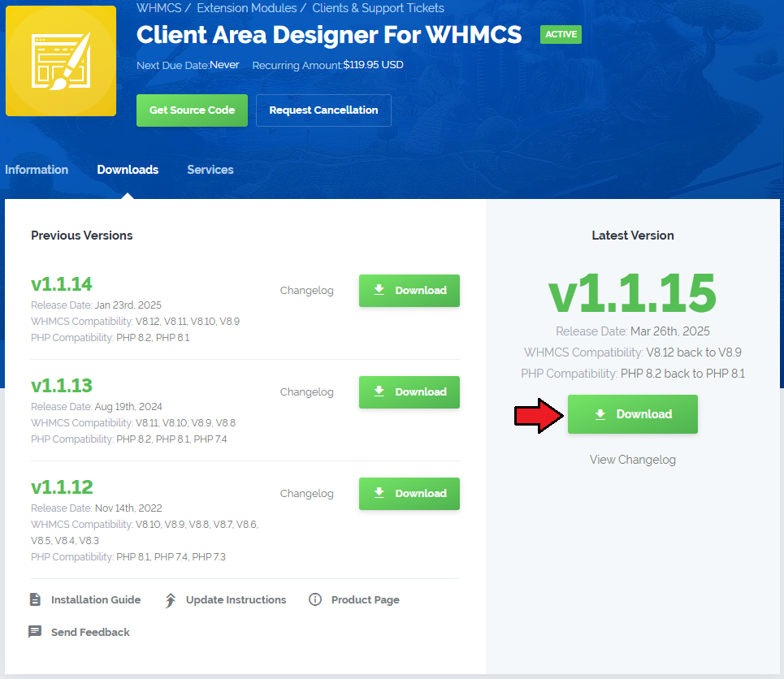Switch to the Services tab

pos(210,170)
